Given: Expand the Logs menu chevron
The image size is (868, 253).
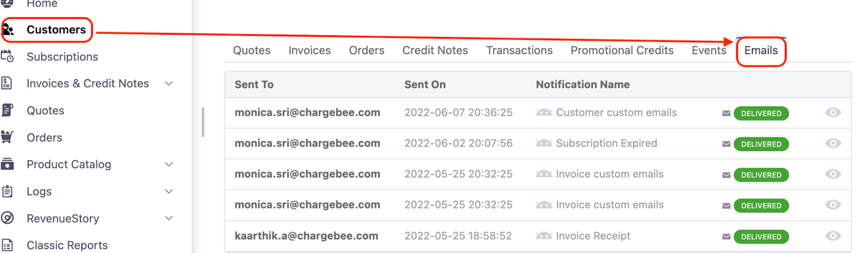Looking at the screenshot, I should click(169, 192).
